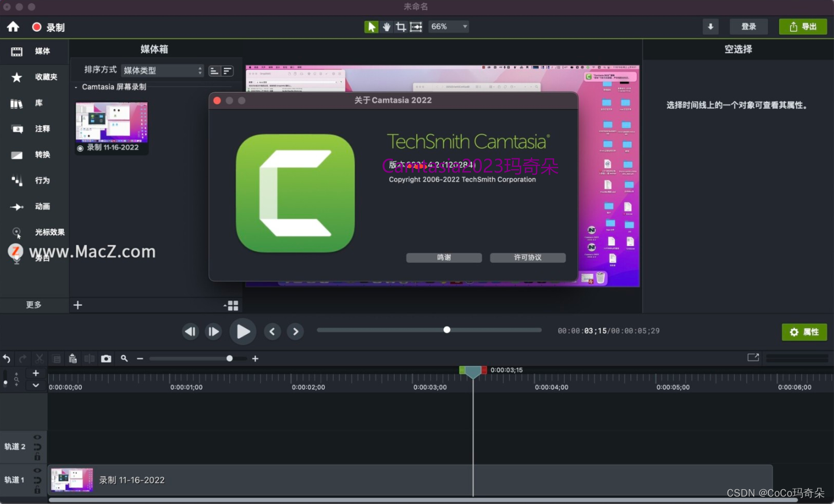Capture a frame snapshot camera icon
834x504 pixels.
(106, 359)
